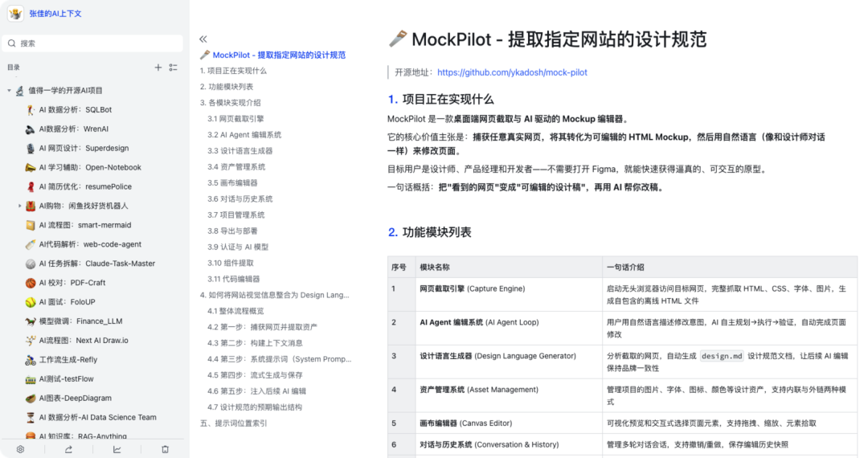Screen dimensions: 868x458
Task: Jump to outline item 3.11 代码编辑器
Action: pyautogui.click(x=234, y=280)
